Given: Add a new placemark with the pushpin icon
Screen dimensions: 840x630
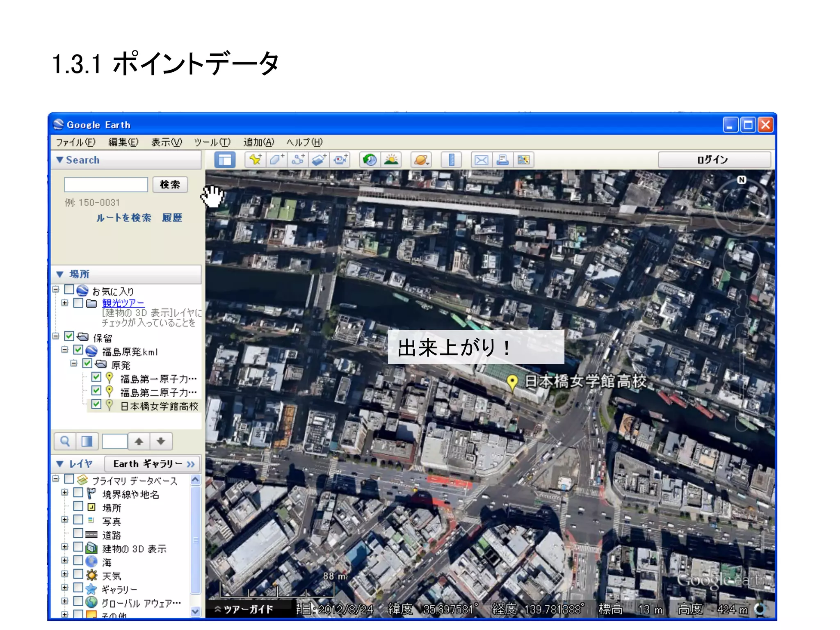Looking at the screenshot, I should 255,160.
